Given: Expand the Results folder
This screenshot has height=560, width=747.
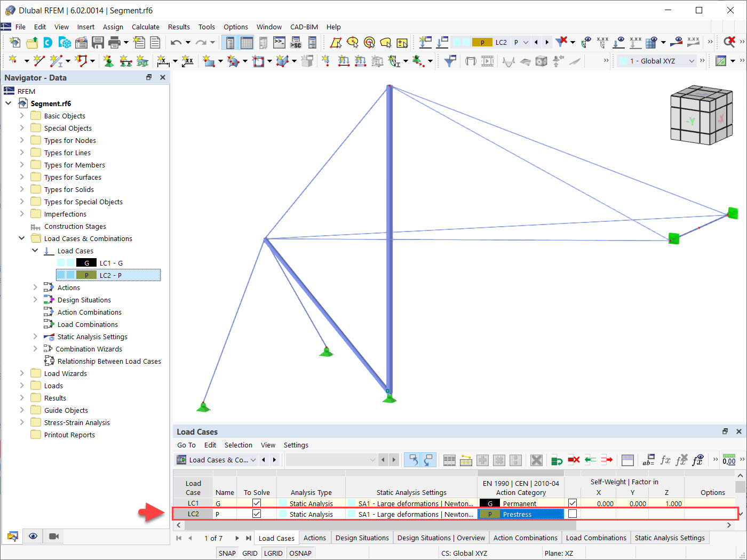Looking at the screenshot, I should (x=22, y=398).
